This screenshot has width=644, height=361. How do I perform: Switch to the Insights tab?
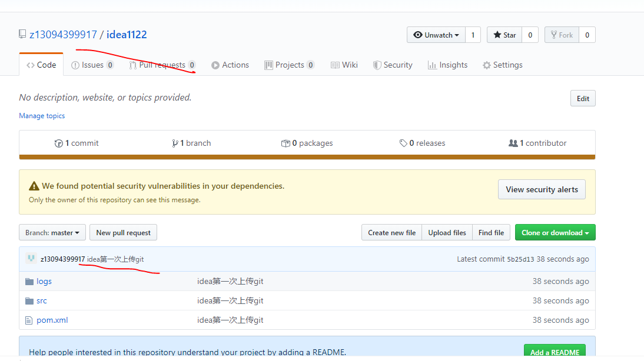(447, 65)
